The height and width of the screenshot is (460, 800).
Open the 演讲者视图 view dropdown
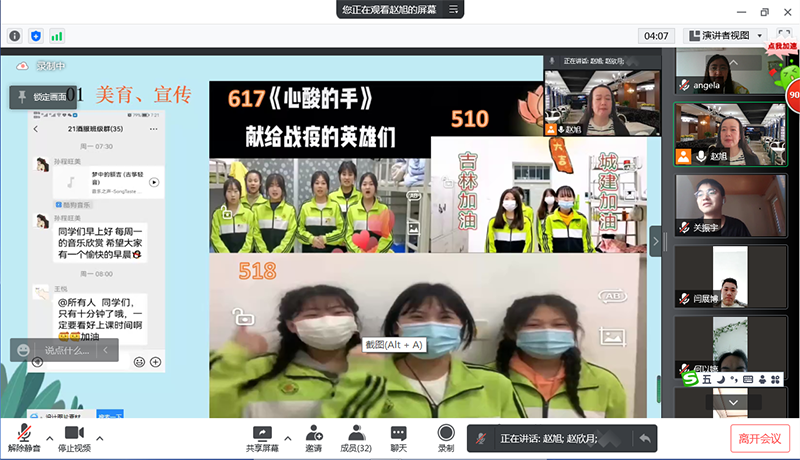[726, 36]
